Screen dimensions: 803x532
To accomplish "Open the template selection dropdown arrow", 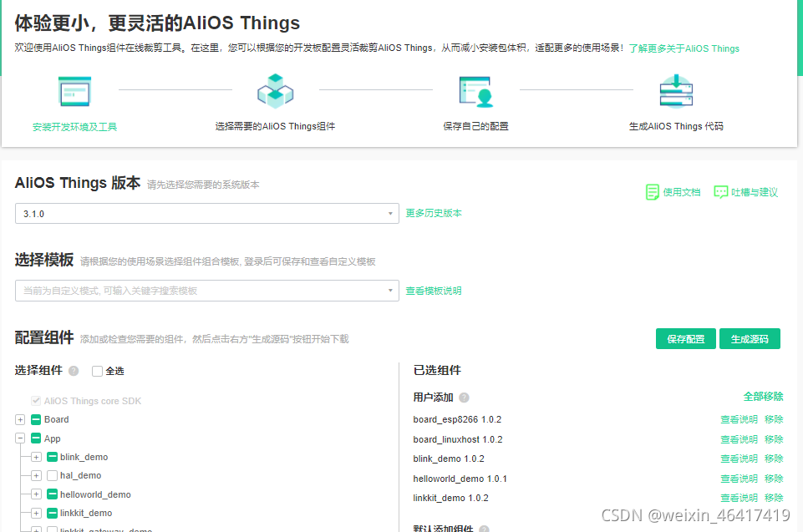I will [x=390, y=291].
